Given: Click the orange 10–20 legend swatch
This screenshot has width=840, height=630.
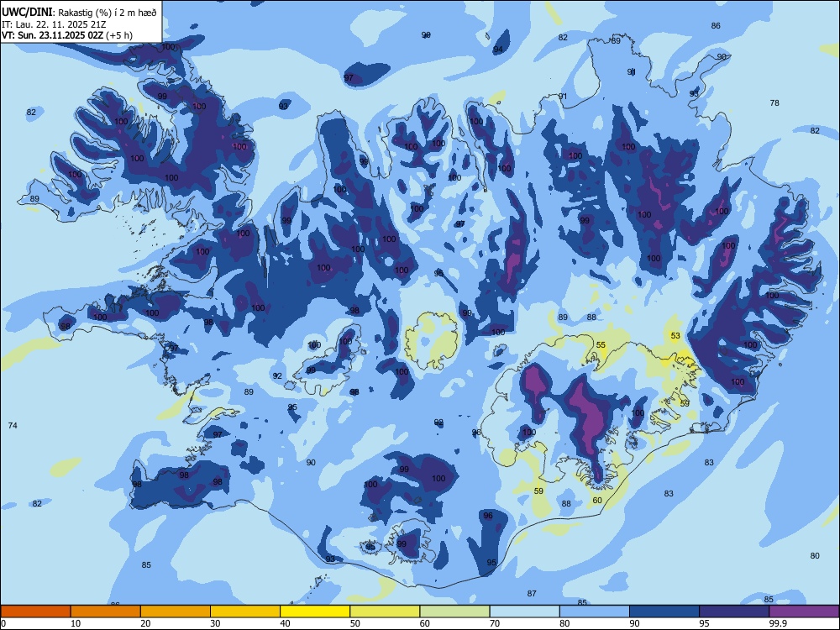Looking at the screenshot, I should tap(106, 612).
